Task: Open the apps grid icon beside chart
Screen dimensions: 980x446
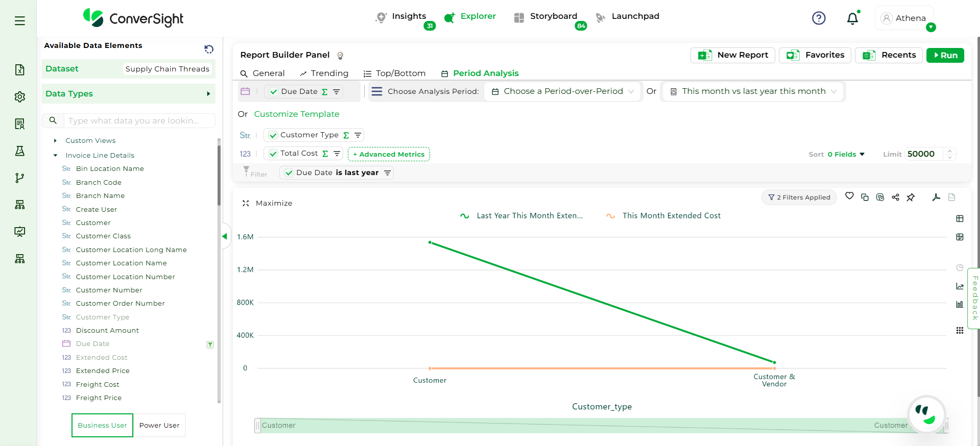Action: (960, 331)
